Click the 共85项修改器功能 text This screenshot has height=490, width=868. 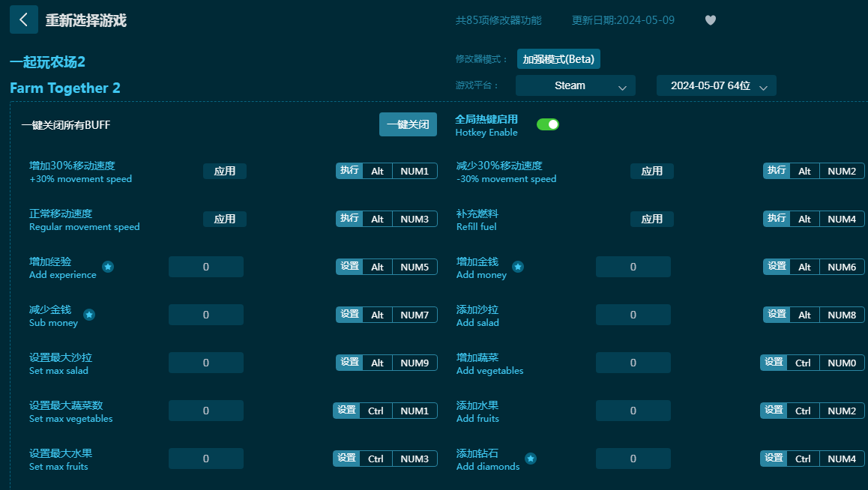(x=498, y=20)
